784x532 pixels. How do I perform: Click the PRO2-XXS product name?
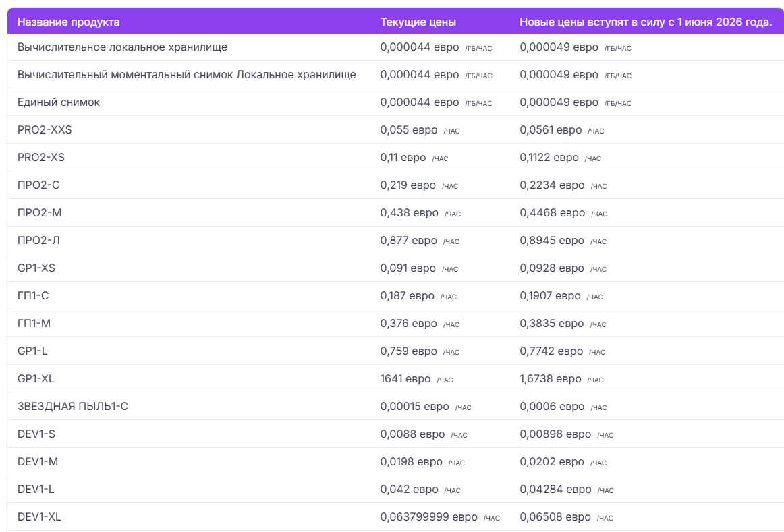tap(45, 130)
